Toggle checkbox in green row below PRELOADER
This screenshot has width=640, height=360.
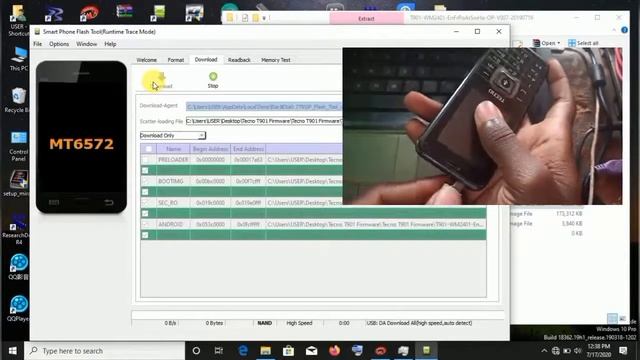[x=145, y=170]
